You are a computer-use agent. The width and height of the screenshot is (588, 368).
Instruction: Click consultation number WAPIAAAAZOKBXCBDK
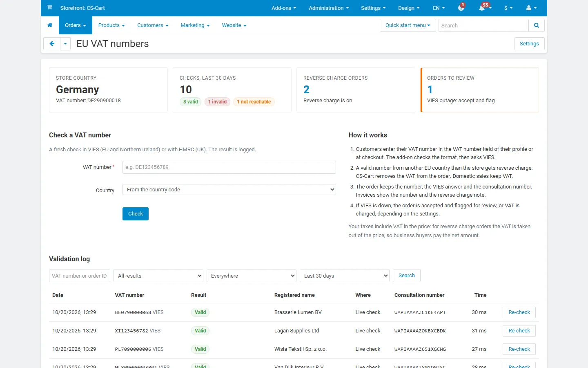tap(420, 331)
